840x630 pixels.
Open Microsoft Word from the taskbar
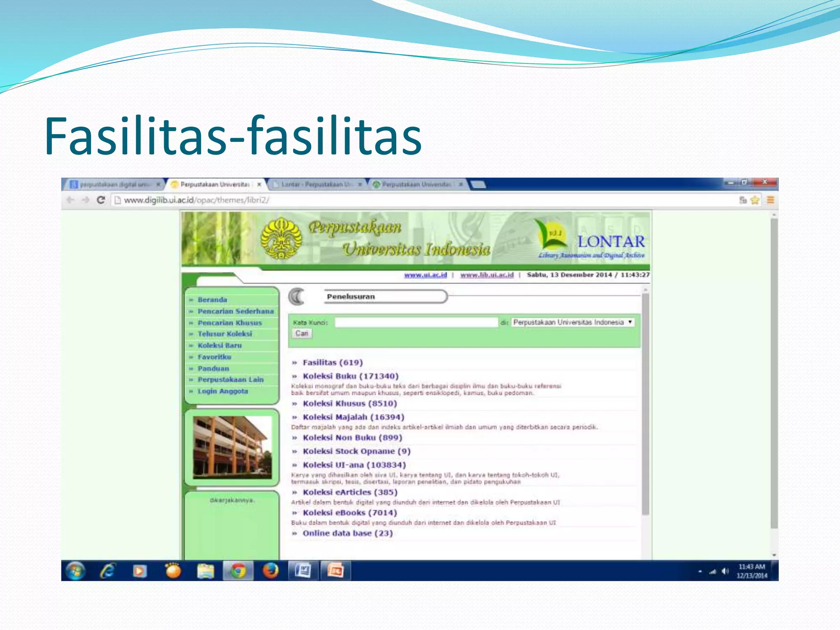click(x=303, y=571)
